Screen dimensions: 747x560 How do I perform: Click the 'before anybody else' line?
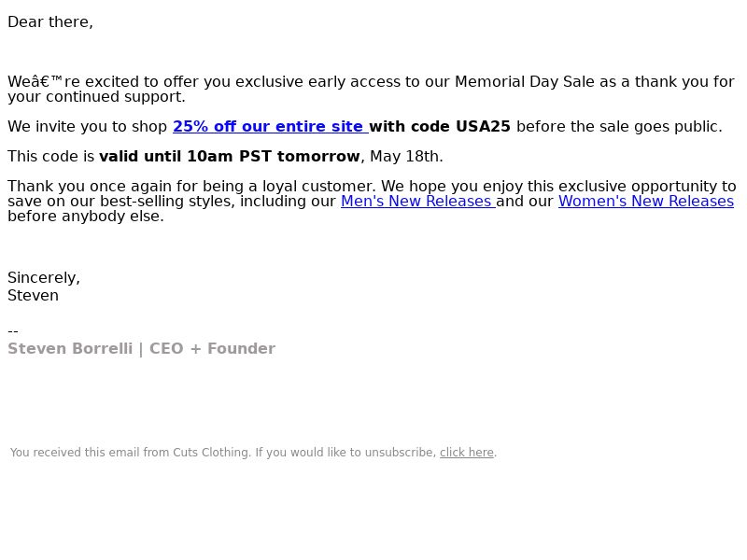[84, 217]
